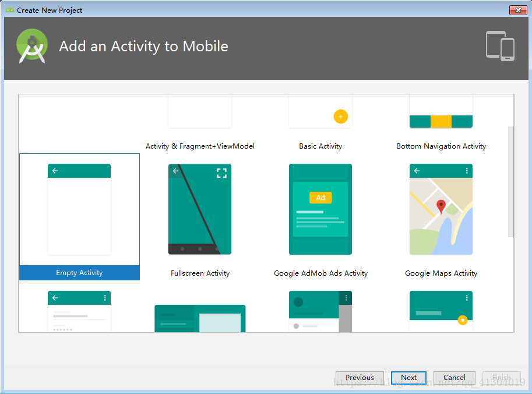Screen dimensions: 532x394
Task: Click the Fullscreen Activity label
Action: (x=200, y=273)
